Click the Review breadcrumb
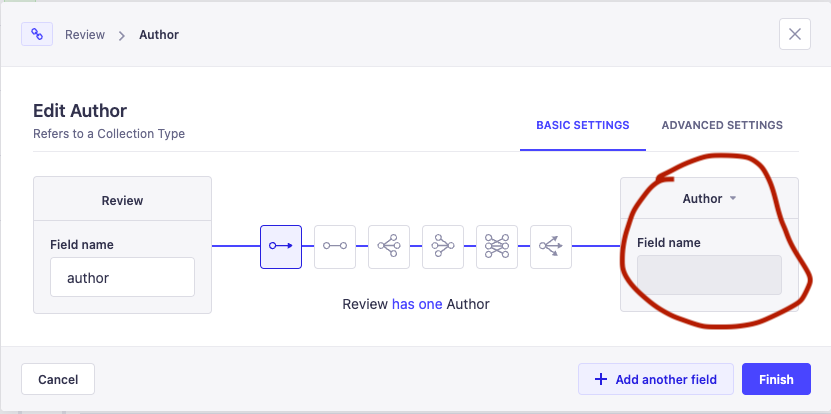 click(x=85, y=34)
